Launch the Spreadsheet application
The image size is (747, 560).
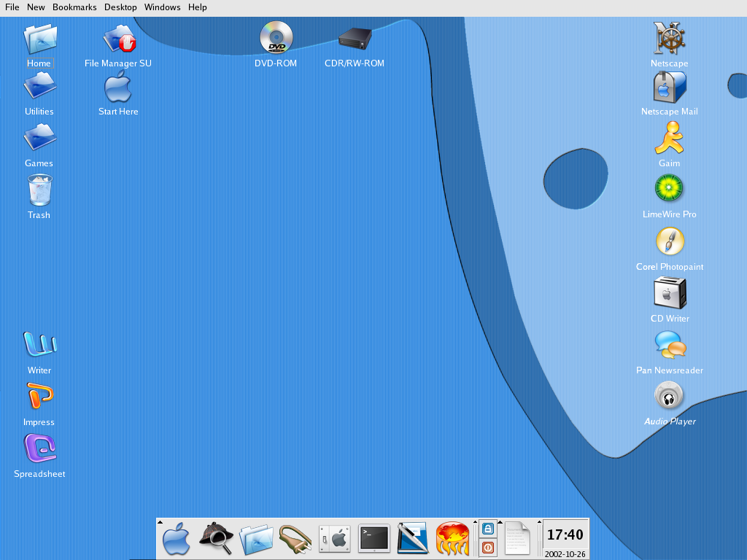[40, 448]
